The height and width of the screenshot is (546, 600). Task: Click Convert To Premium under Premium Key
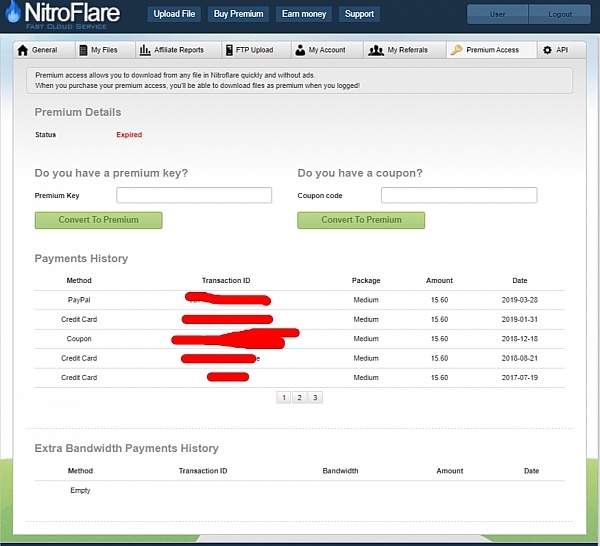pyautogui.click(x=98, y=220)
